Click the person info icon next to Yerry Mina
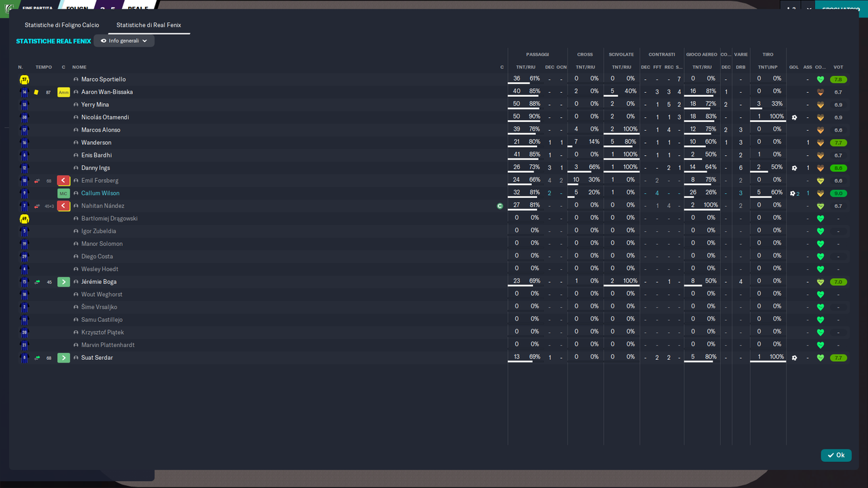868x488 pixels. point(76,105)
